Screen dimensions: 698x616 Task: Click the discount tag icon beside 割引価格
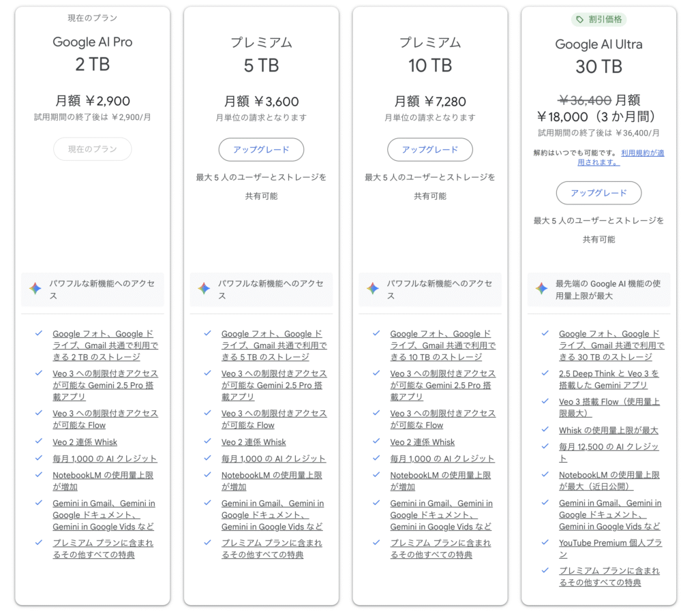click(x=579, y=20)
